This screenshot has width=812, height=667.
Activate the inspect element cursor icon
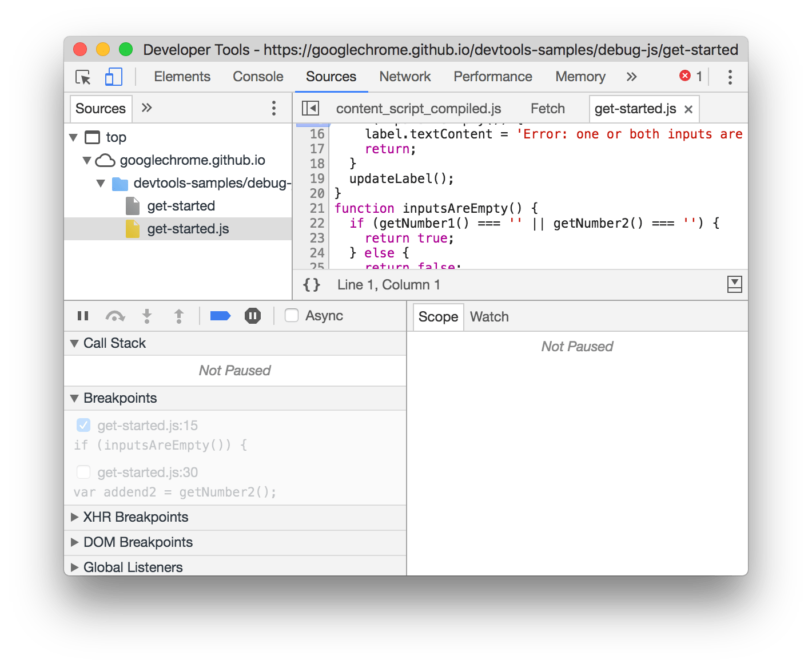[83, 77]
